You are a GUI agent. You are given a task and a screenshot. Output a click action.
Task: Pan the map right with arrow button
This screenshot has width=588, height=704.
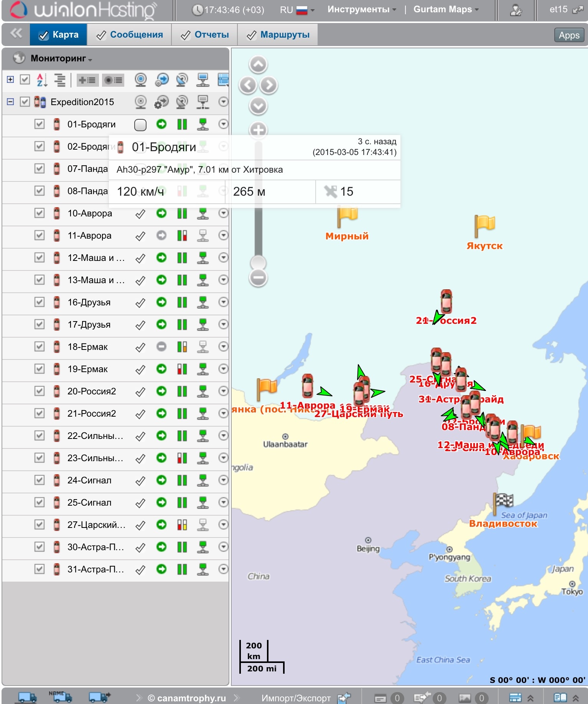pyautogui.click(x=269, y=85)
